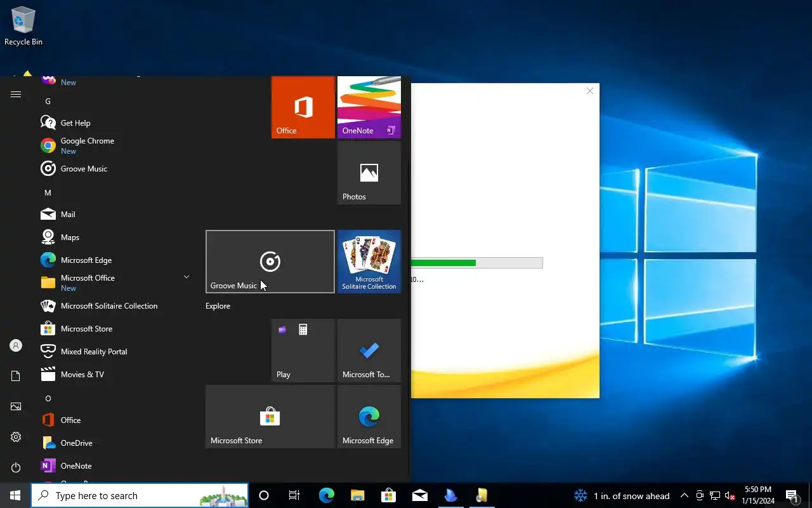
Task: Open OneNote from the app list
Action: click(114, 466)
